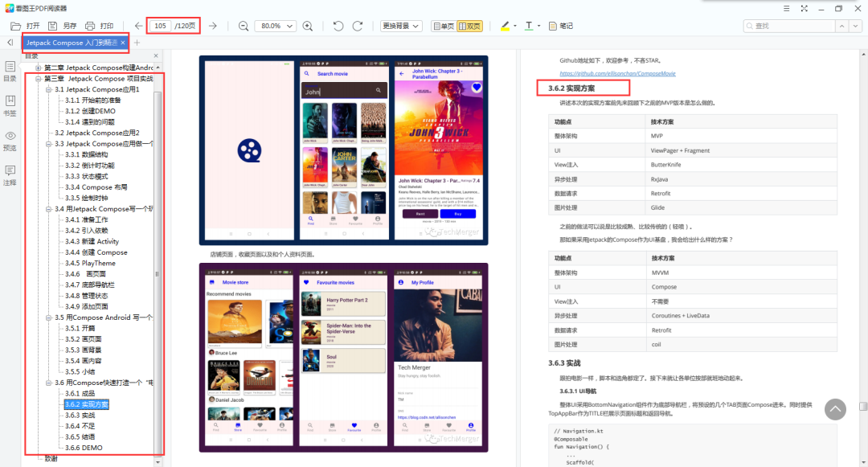Open the annotations sidebar panel

click(10, 175)
